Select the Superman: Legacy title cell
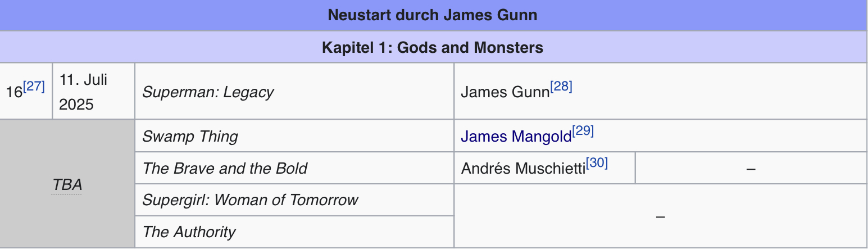 (294, 91)
